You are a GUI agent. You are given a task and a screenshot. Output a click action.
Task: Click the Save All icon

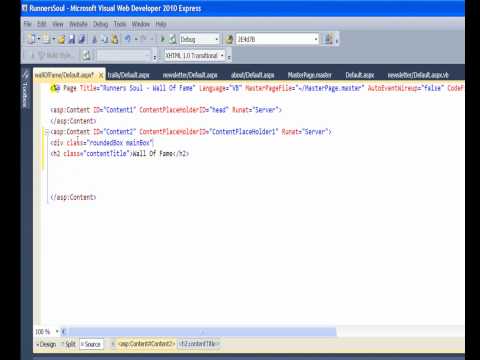click(x=82, y=39)
